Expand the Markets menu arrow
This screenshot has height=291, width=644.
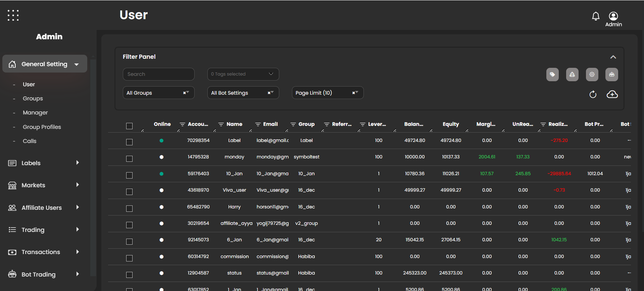[x=78, y=185]
